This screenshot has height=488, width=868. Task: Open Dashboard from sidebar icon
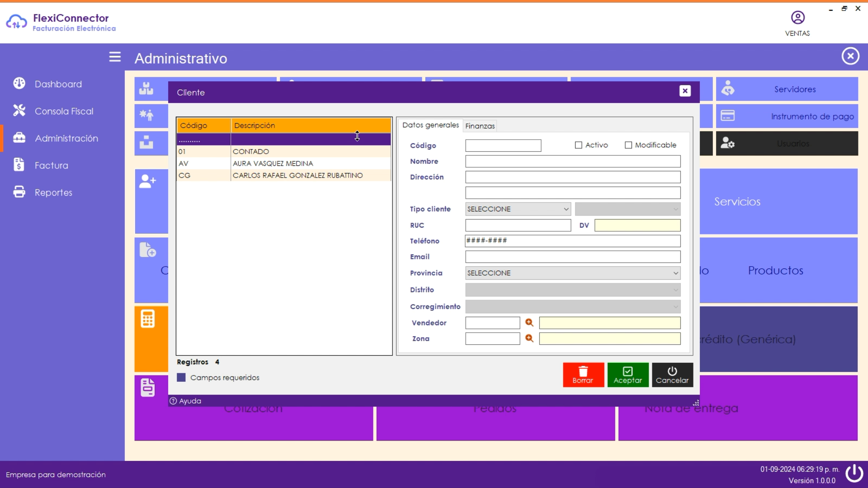(19, 84)
